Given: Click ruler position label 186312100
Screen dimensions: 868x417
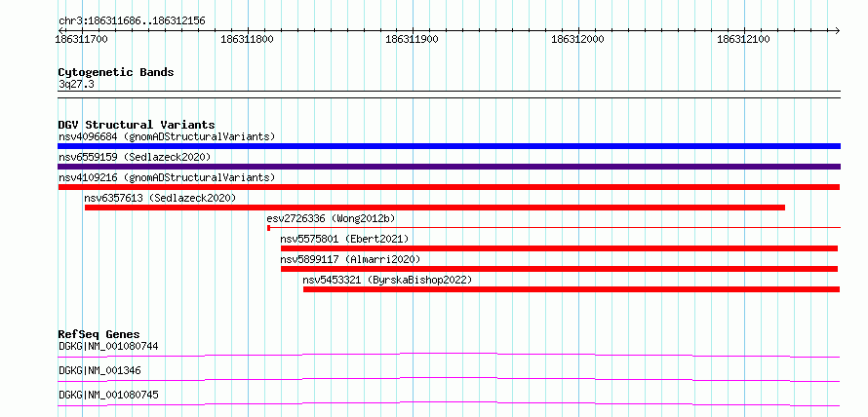Looking at the screenshot, I should click(x=743, y=39).
